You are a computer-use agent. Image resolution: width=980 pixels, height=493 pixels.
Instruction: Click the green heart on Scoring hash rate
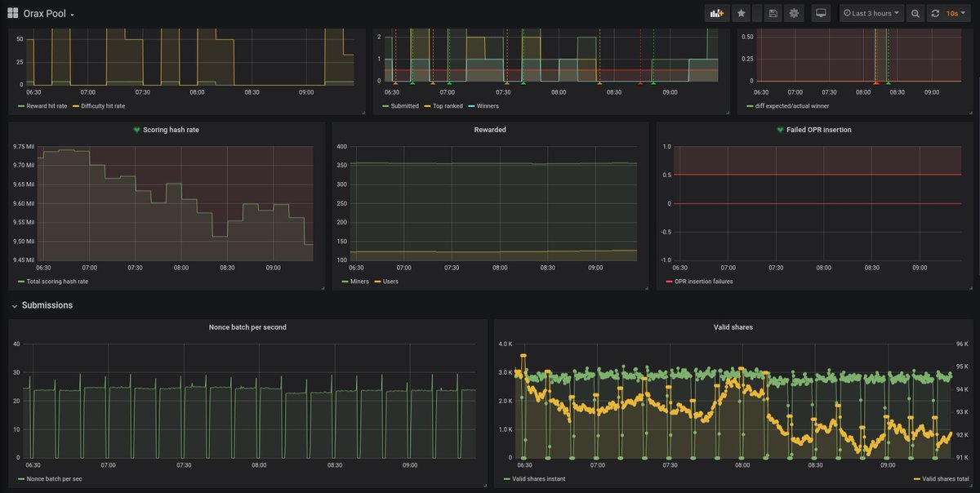(136, 130)
